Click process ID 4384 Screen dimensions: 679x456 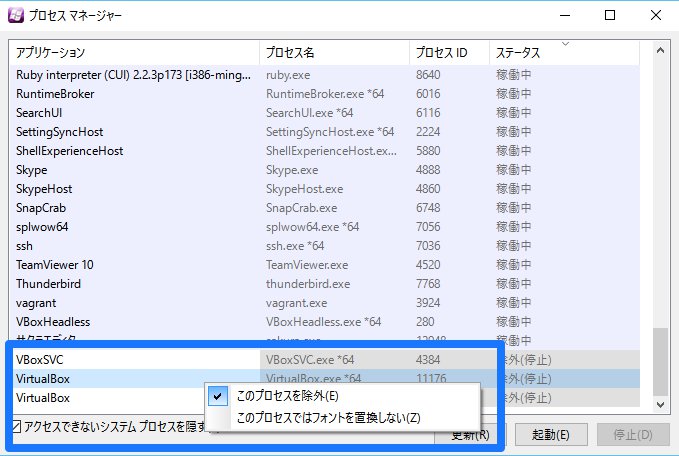[x=428, y=360]
